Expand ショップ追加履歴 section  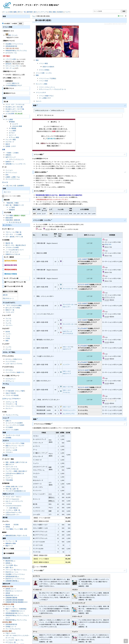click(33, 567)
